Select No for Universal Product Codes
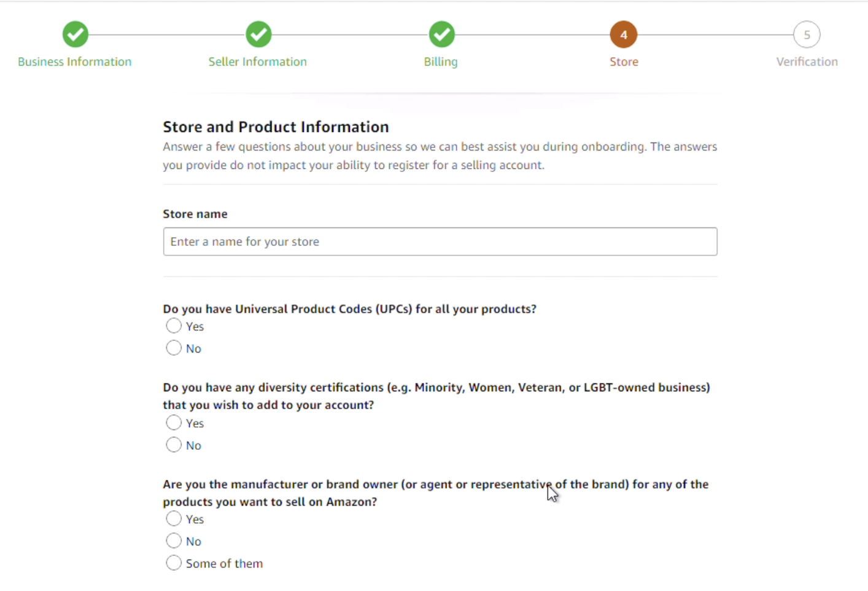 pos(174,348)
